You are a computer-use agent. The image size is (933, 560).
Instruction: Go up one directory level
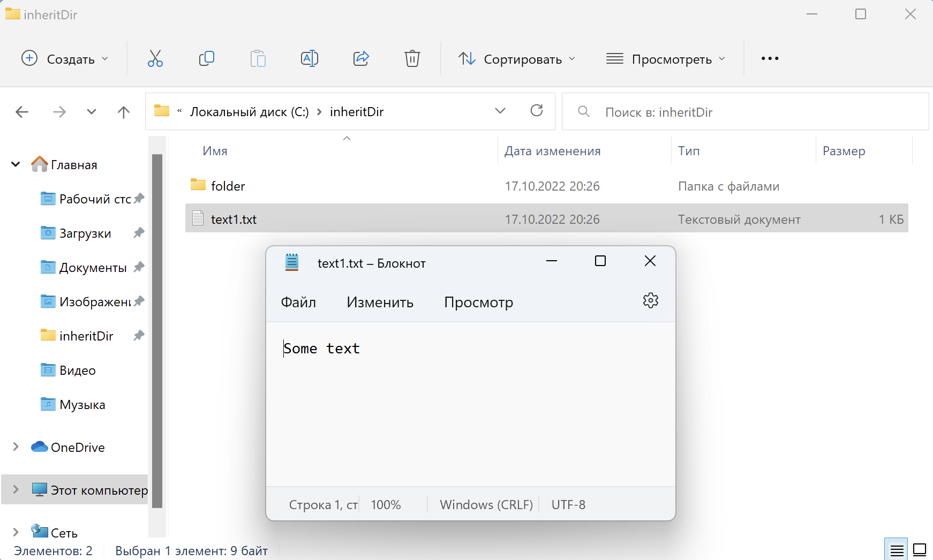pos(124,112)
